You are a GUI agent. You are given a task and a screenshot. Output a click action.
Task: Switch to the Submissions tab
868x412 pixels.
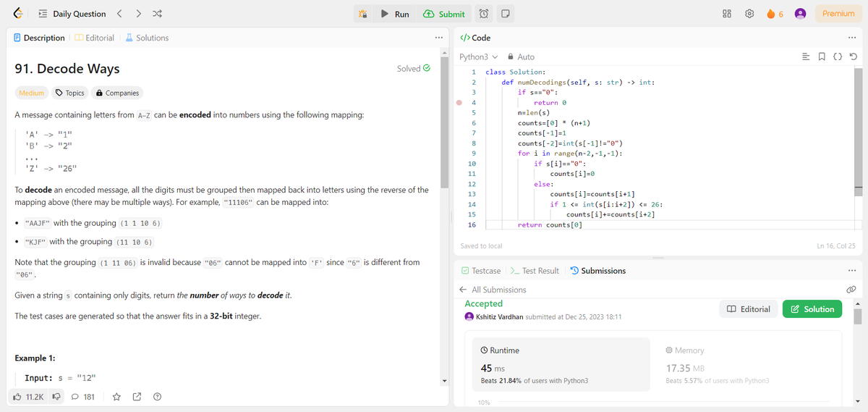tap(598, 271)
